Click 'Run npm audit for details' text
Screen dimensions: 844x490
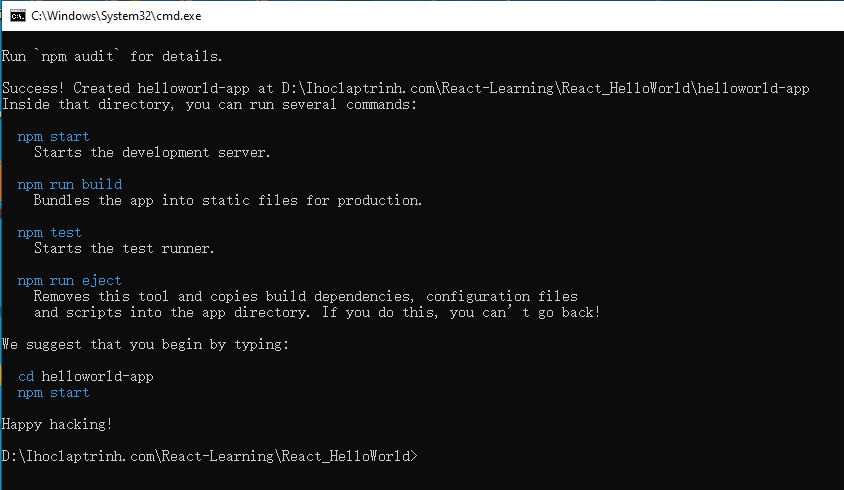(112, 57)
